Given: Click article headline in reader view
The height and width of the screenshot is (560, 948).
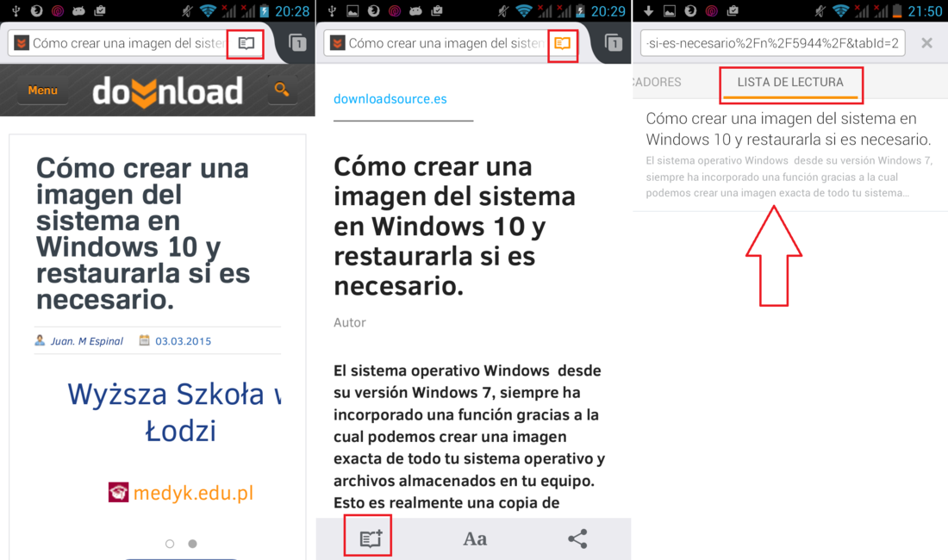Looking at the screenshot, I should point(454,226).
